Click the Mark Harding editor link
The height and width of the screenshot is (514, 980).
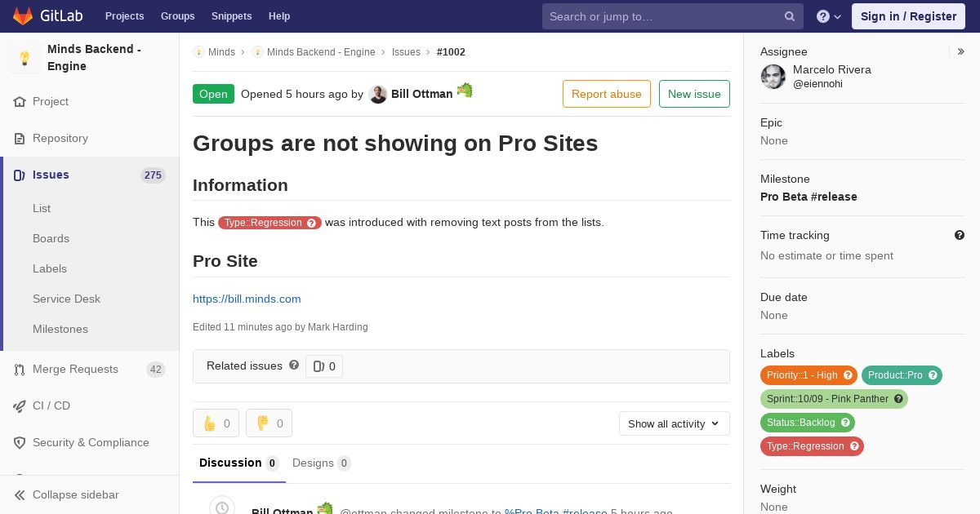pyautogui.click(x=338, y=327)
